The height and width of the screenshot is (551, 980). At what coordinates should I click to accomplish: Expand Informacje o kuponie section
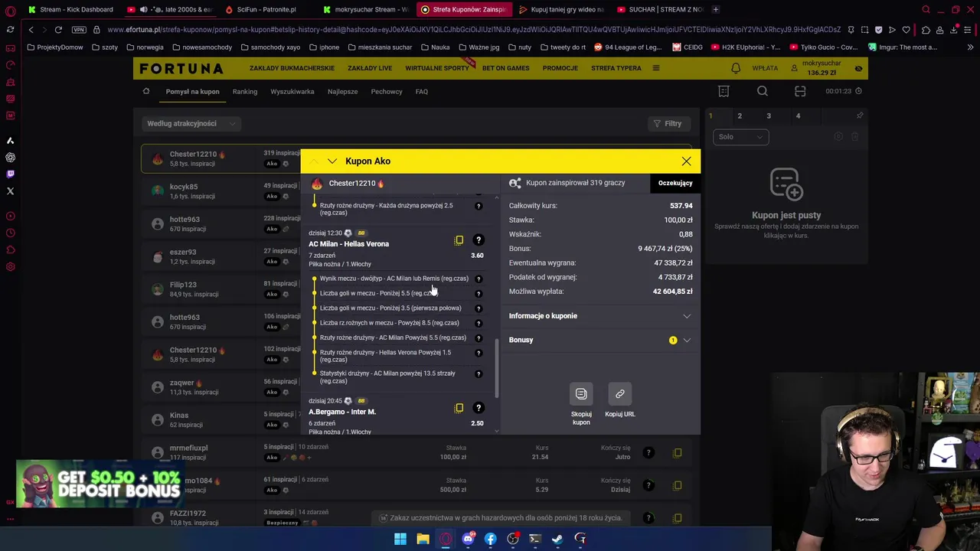point(600,316)
